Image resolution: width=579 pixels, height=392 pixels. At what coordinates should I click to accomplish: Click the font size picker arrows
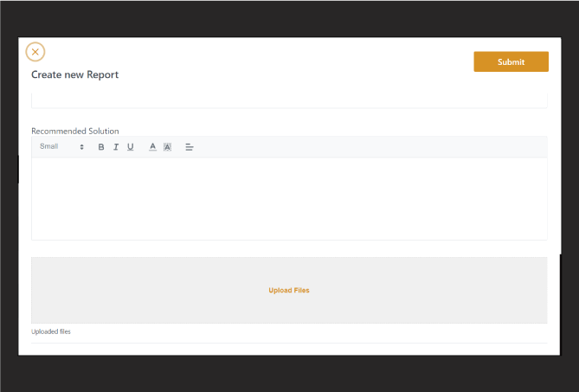click(x=82, y=147)
